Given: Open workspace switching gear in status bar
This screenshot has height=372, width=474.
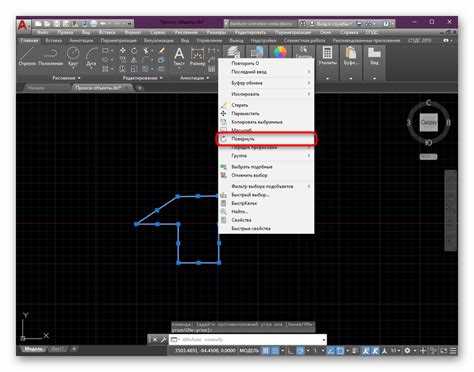Looking at the screenshot, I should (x=407, y=351).
